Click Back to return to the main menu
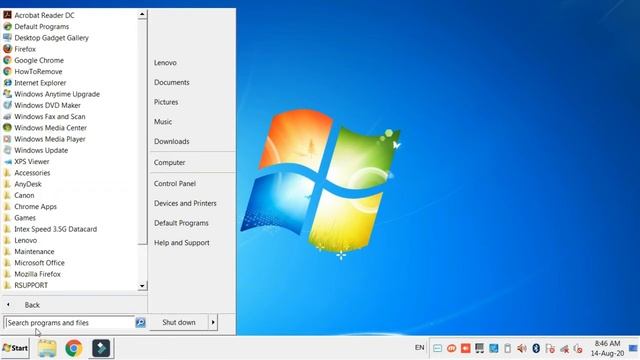The image size is (640, 360). click(x=32, y=305)
